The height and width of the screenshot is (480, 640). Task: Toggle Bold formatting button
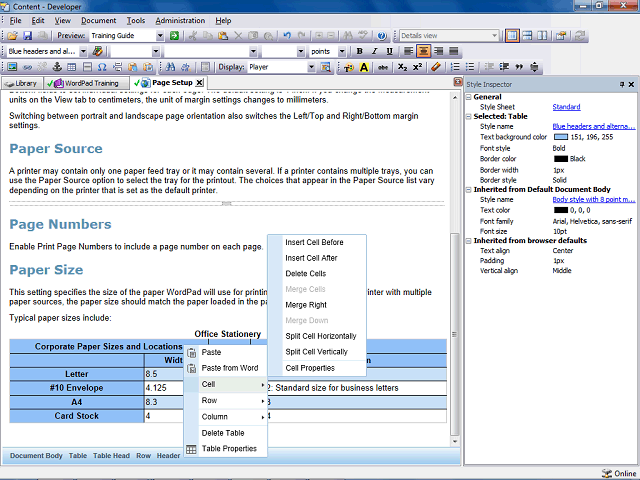pyautogui.click(x=360, y=51)
